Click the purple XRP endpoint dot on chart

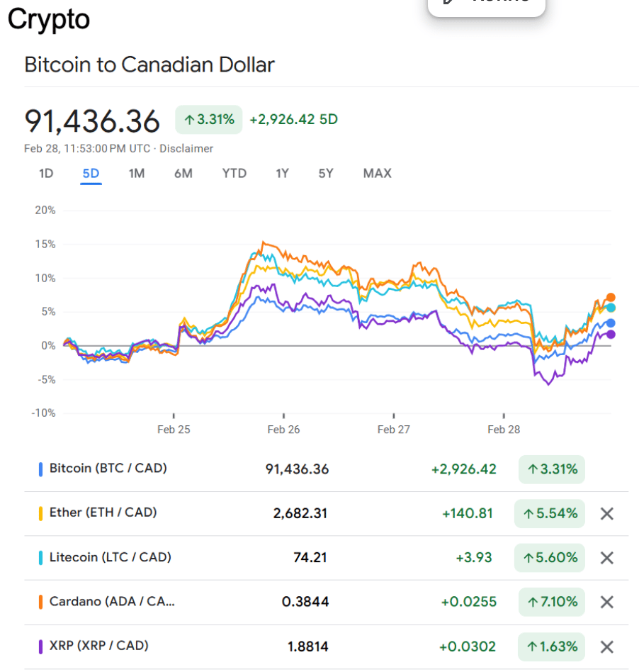coord(611,335)
